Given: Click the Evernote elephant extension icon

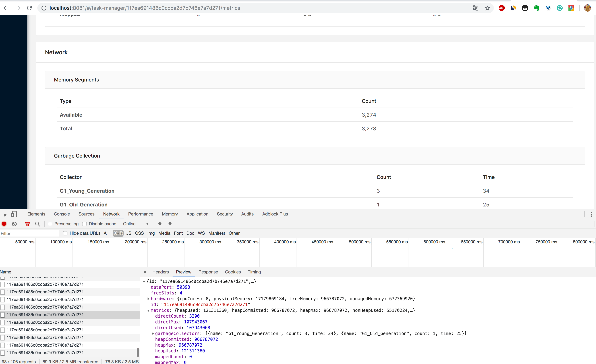Looking at the screenshot, I should [x=536, y=8].
